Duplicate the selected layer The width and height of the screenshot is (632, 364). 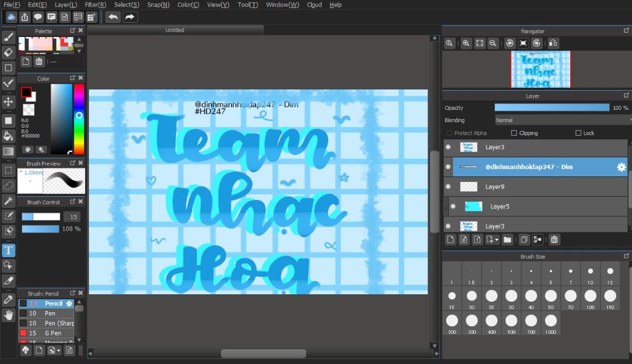click(524, 239)
